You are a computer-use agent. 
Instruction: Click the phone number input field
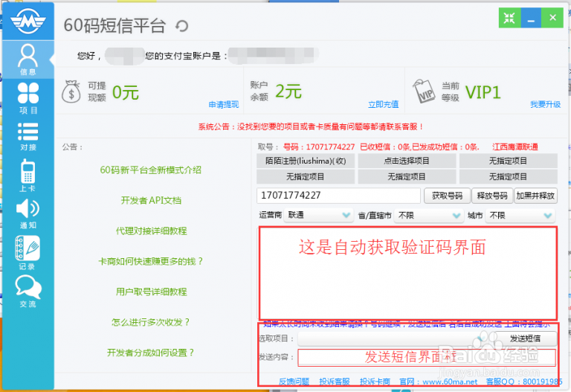pyautogui.click(x=339, y=196)
